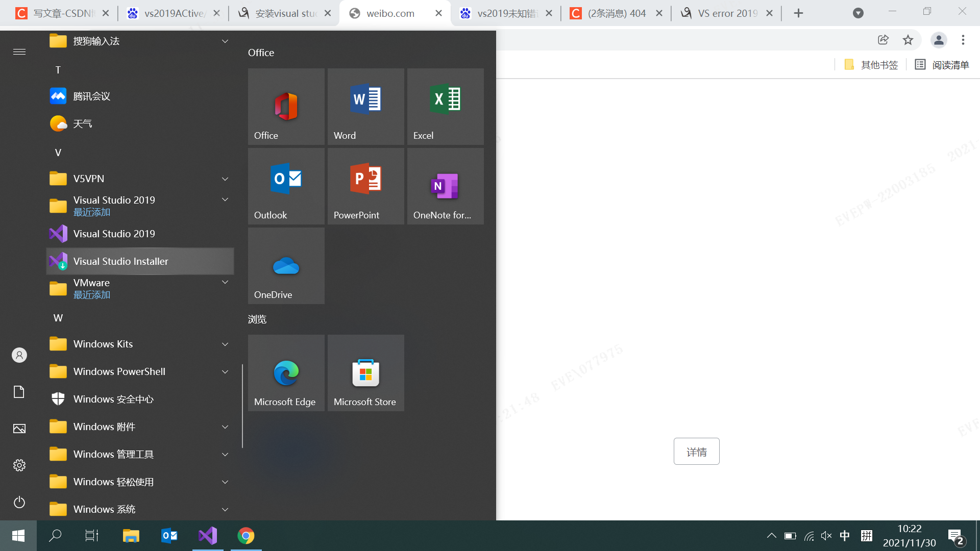Open OneNote for Windows tile

pyautogui.click(x=445, y=186)
